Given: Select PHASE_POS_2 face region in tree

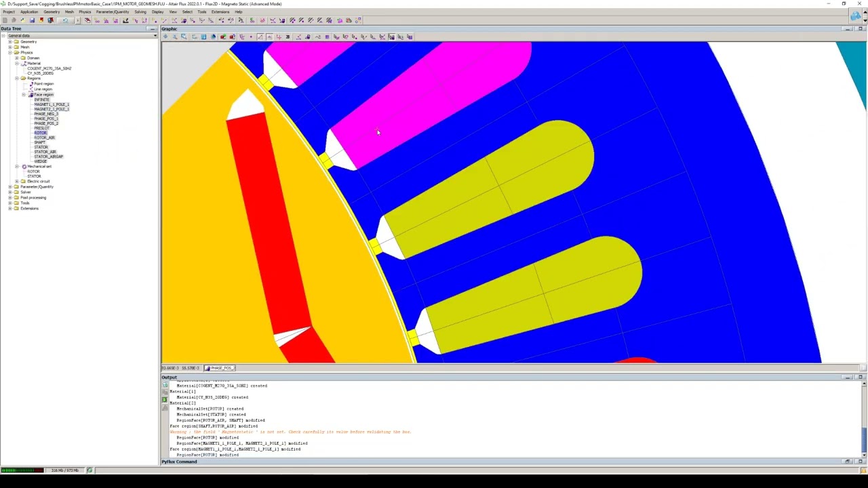Looking at the screenshot, I should 46,123.
